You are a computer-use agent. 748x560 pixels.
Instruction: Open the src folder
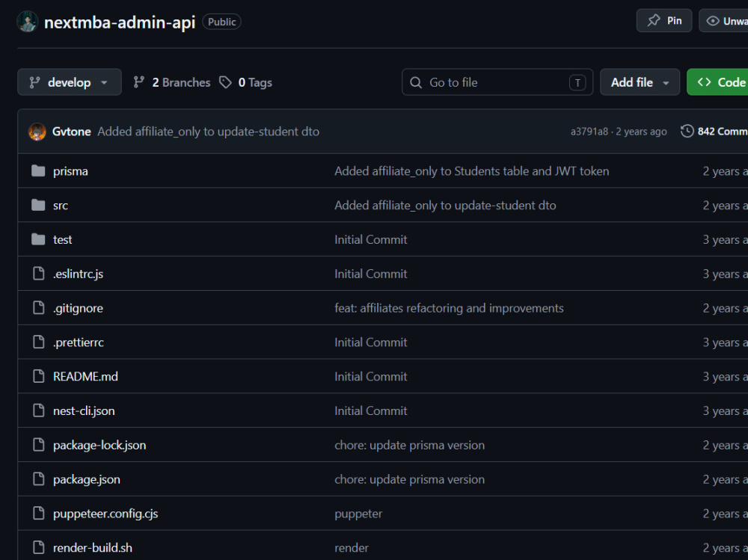[x=61, y=206]
